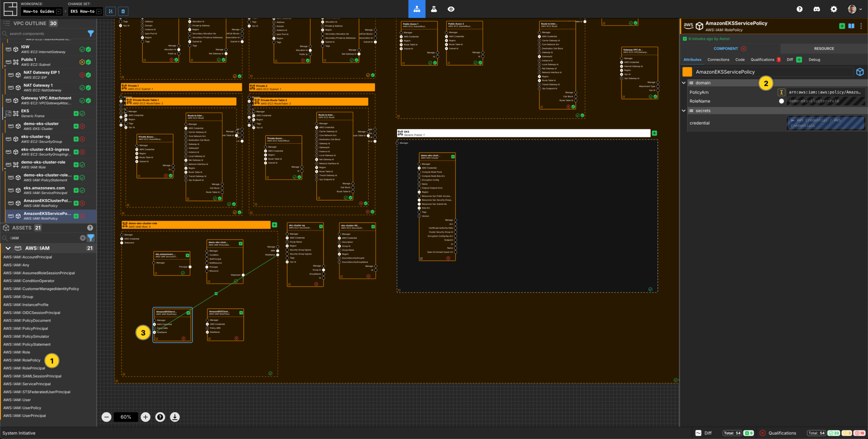Click the System Initiative logo

click(10, 9)
